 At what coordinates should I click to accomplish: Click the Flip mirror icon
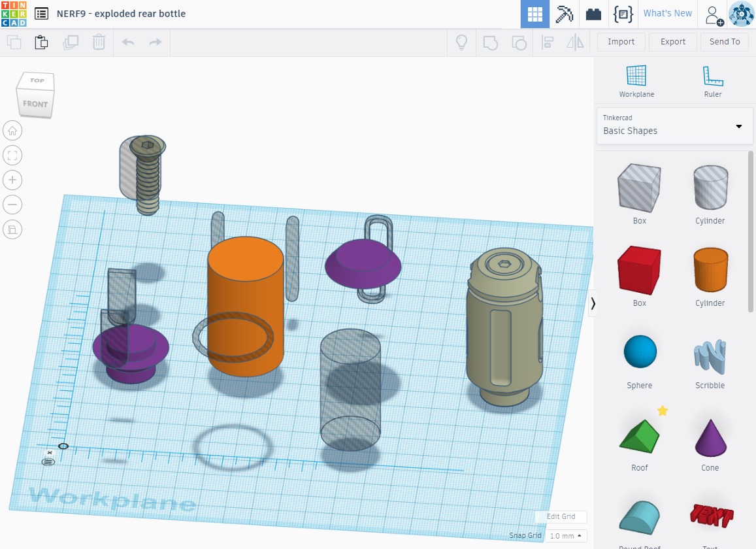[x=575, y=42]
